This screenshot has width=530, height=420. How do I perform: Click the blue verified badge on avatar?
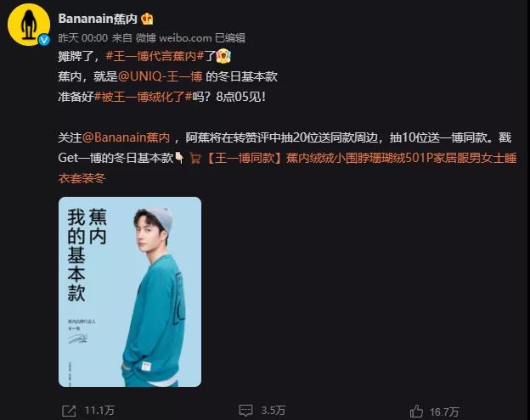coord(44,40)
